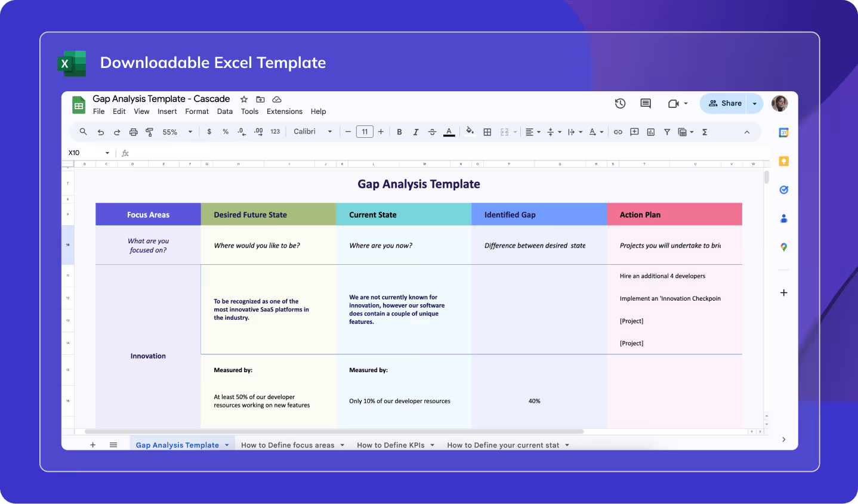The height and width of the screenshot is (504, 858).
Task: Toggle italic formatting
Action: 416,132
